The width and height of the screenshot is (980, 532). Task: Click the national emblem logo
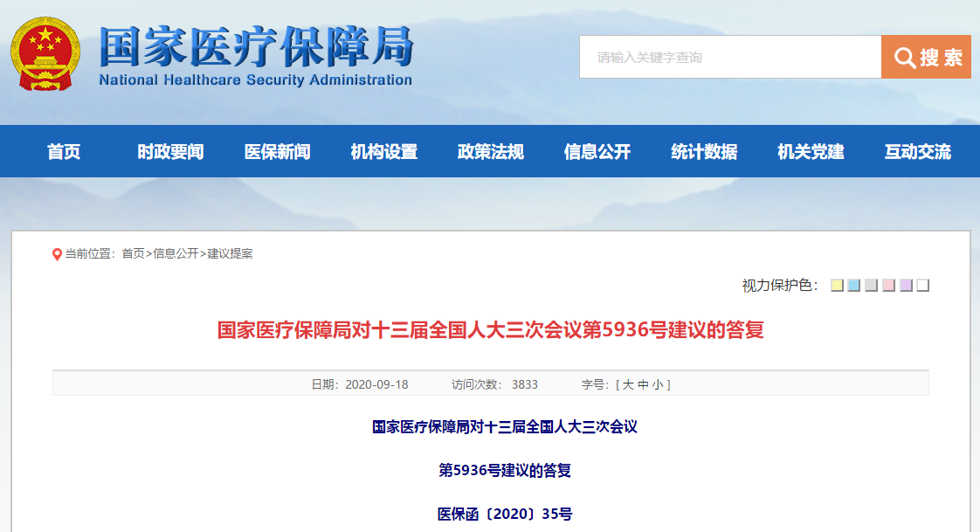[45, 54]
